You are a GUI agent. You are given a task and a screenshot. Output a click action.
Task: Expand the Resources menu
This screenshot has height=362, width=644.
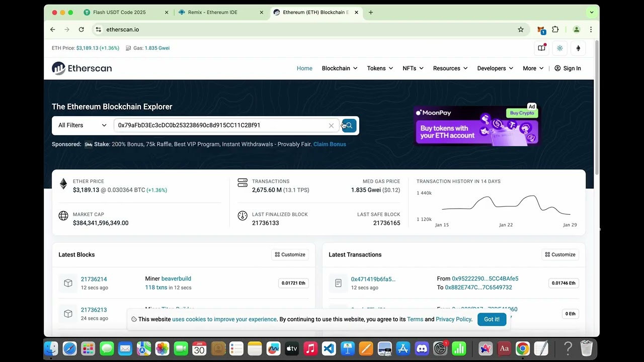pos(450,68)
